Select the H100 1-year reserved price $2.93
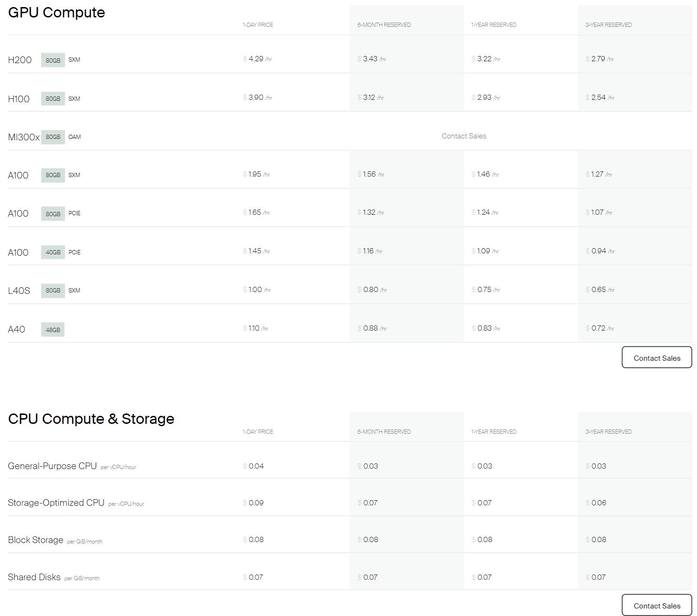697x616 pixels. pyautogui.click(x=486, y=97)
